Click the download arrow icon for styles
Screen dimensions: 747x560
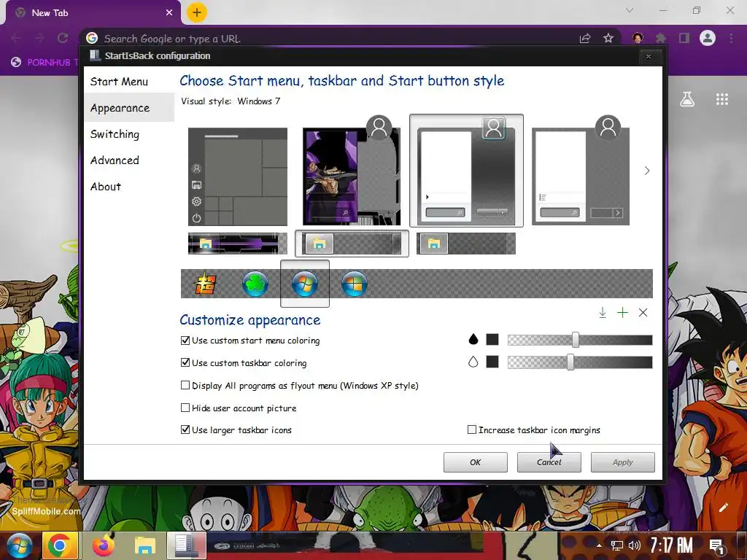(x=602, y=313)
